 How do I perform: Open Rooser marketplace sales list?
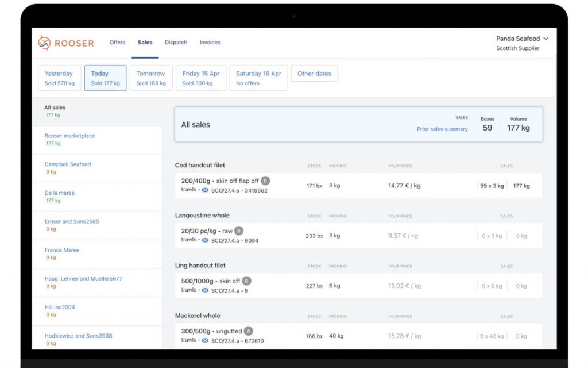(x=70, y=136)
